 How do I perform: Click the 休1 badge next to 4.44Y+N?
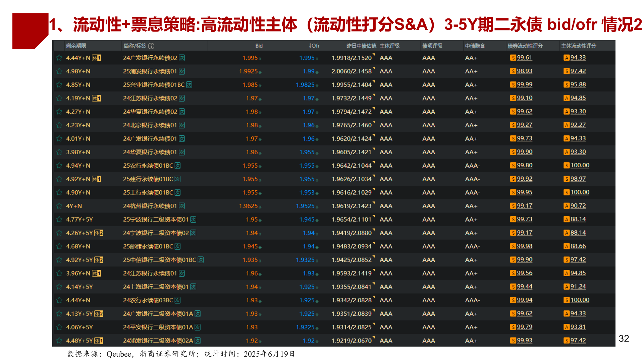point(97,58)
